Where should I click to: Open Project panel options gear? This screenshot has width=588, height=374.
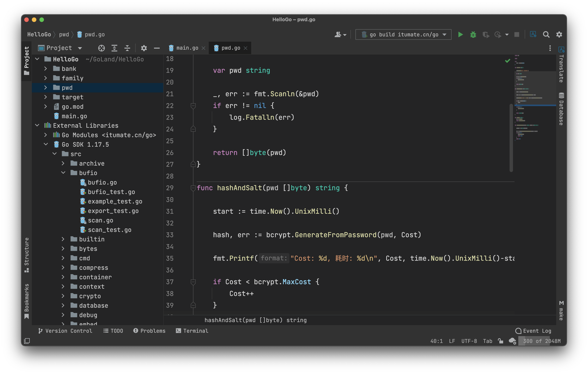(144, 48)
